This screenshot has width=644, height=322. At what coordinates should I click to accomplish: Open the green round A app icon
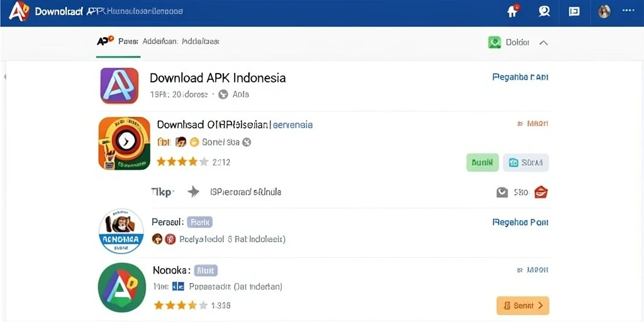coord(122,287)
